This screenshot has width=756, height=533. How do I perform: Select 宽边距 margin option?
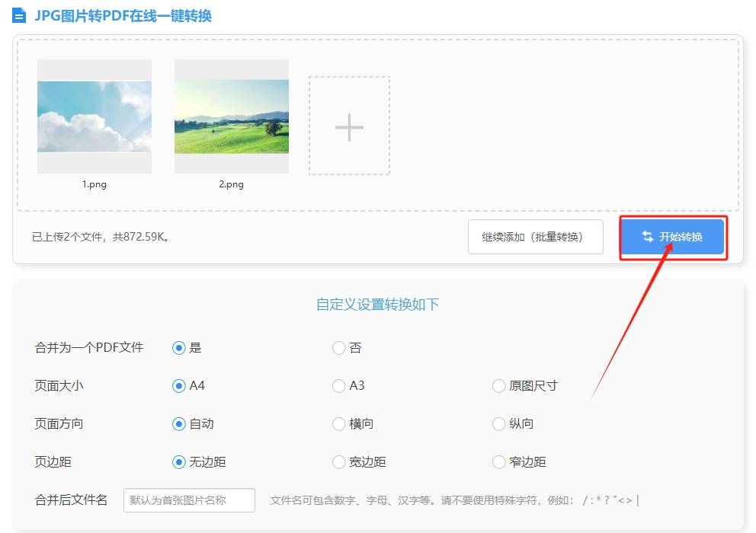(339, 462)
